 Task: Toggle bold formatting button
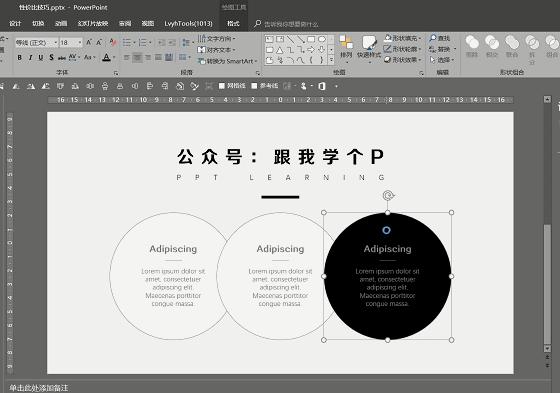20,57
